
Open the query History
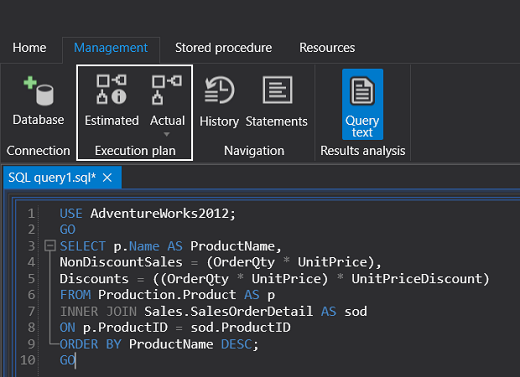pos(219,102)
